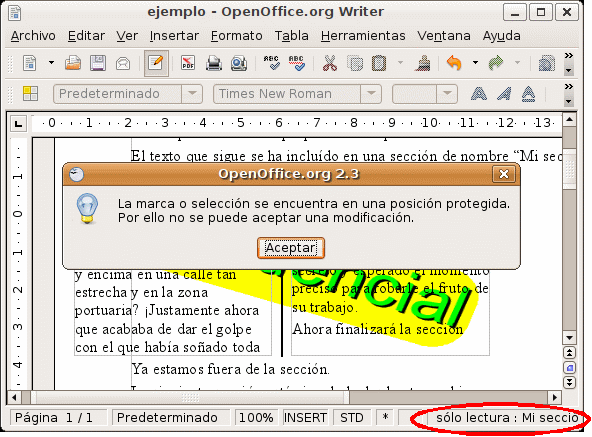Open the Ventana menu
This screenshot has width=592, height=437.
tap(444, 36)
